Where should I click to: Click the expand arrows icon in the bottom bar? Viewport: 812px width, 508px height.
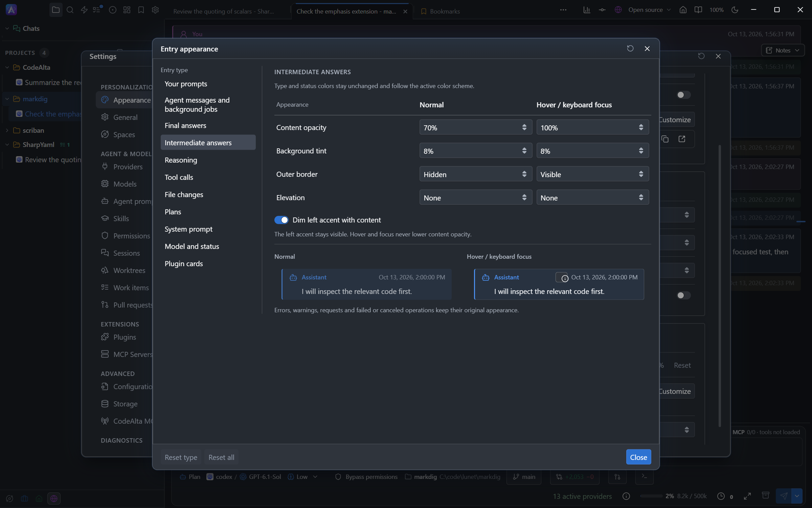click(x=747, y=496)
